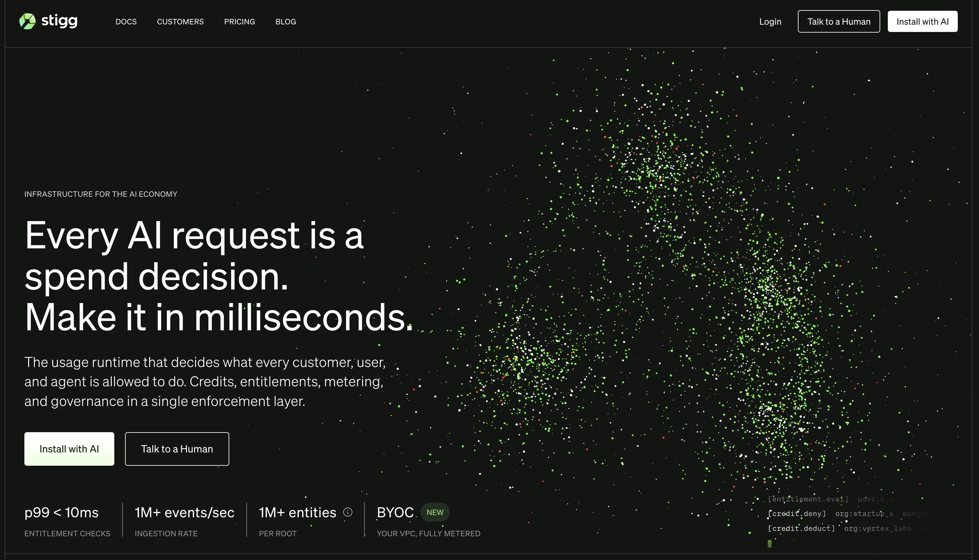Visit the BLOG nav link
Screen dimensions: 979x560
286,22
